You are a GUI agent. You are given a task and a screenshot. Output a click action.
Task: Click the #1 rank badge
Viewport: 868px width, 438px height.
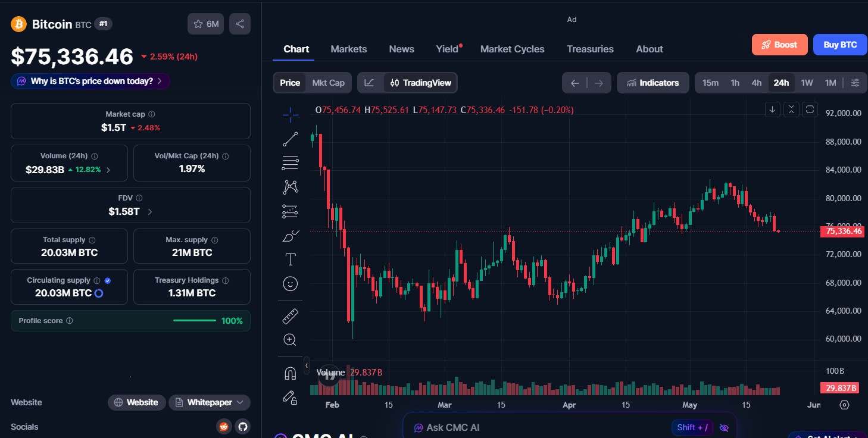coord(104,24)
